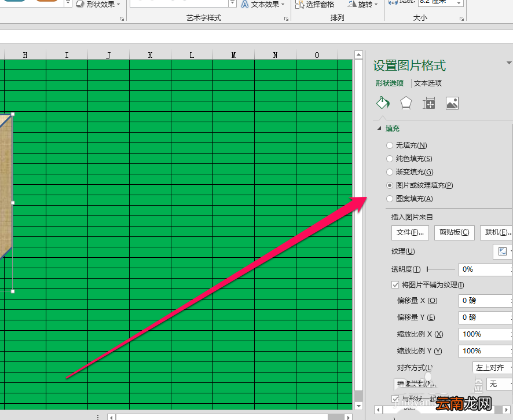Toggle 将图片平铺为纹理 checkbox
513x420 pixels.
(x=395, y=285)
